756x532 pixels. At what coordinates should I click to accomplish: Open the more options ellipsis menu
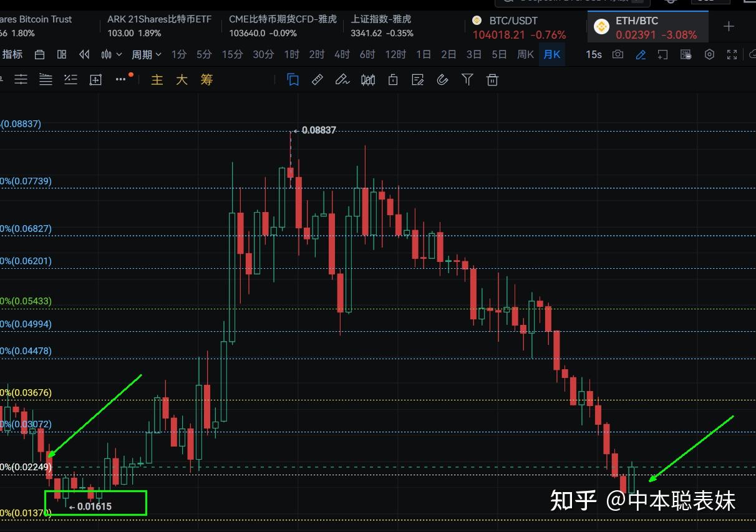[x=120, y=79]
